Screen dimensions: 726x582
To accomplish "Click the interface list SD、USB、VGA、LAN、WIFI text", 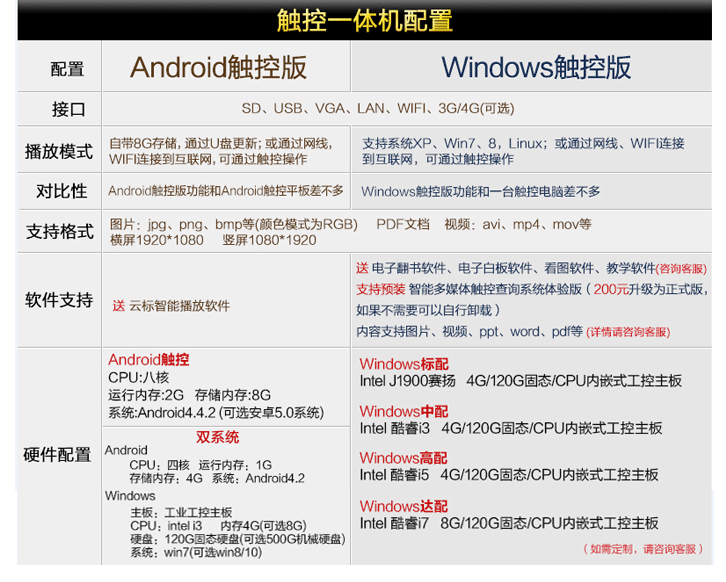I will 377,108.
